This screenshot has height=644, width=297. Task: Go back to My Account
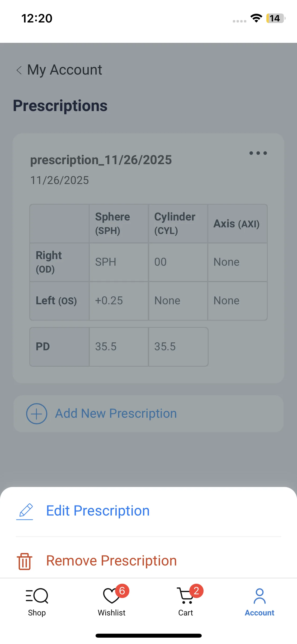(x=65, y=70)
